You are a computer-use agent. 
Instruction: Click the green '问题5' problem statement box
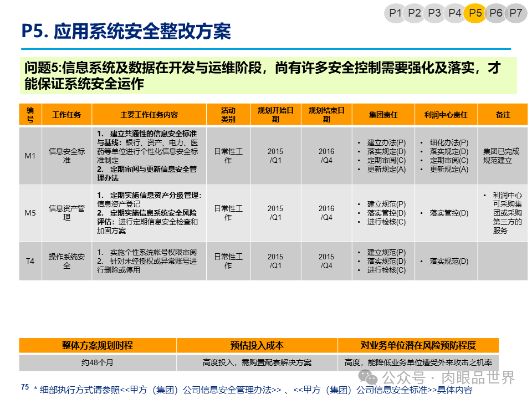pyautogui.click(x=268, y=75)
